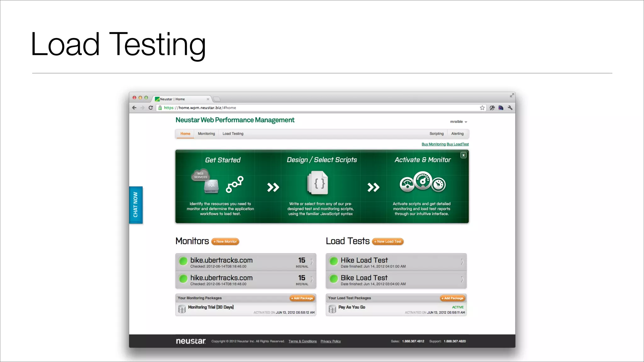Open the Chat Now side tab

(136, 205)
